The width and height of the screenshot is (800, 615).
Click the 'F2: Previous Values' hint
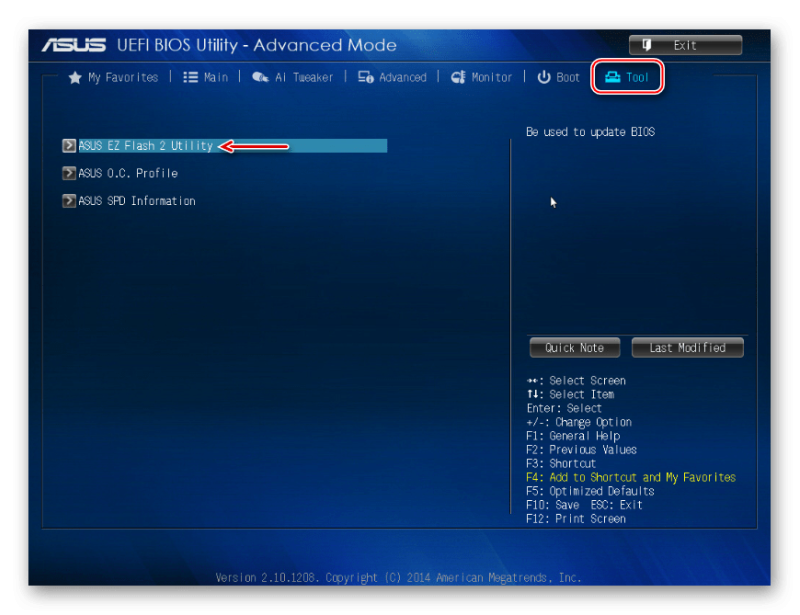pyautogui.click(x=581, y=450)
